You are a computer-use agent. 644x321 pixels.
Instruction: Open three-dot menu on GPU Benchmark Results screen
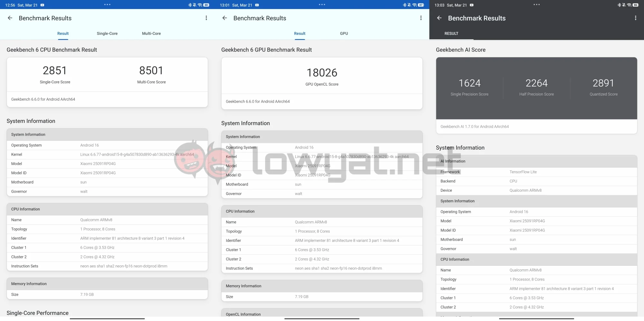coord(421,18)
